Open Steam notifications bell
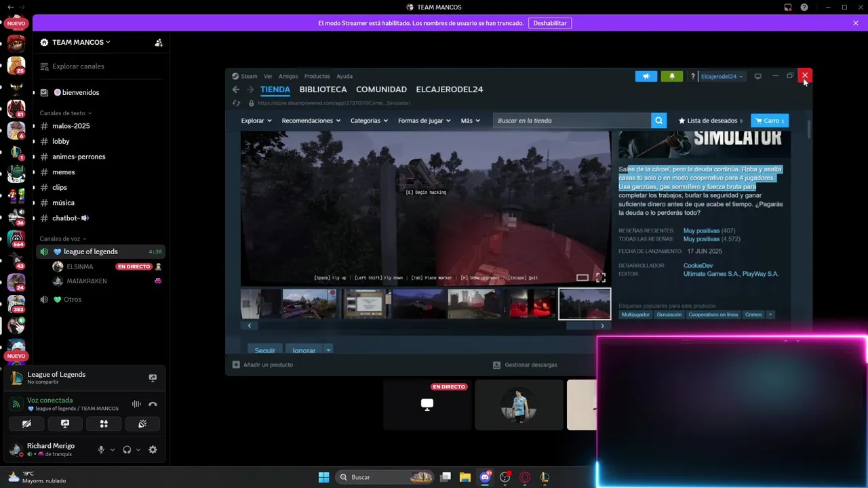868x488 pixels. [672, 76]
